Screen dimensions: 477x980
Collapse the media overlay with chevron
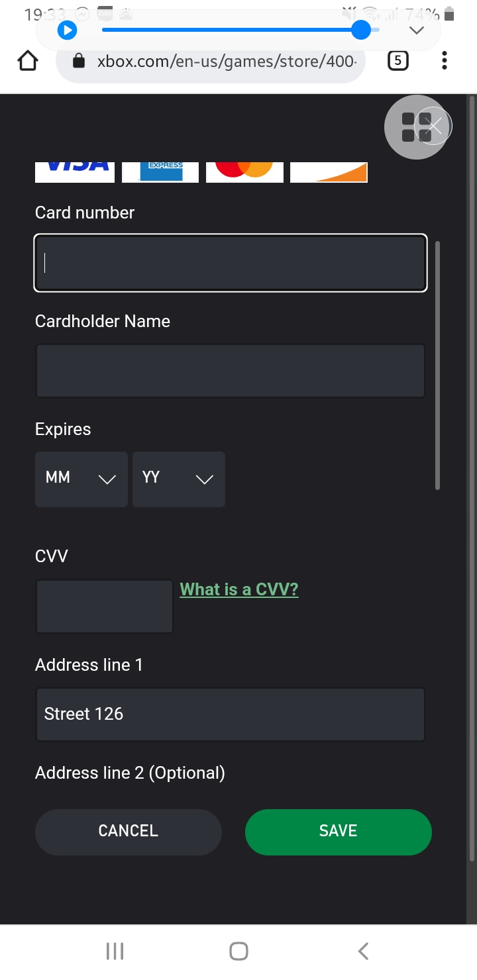pyautogui.click(x=416, y=30)
